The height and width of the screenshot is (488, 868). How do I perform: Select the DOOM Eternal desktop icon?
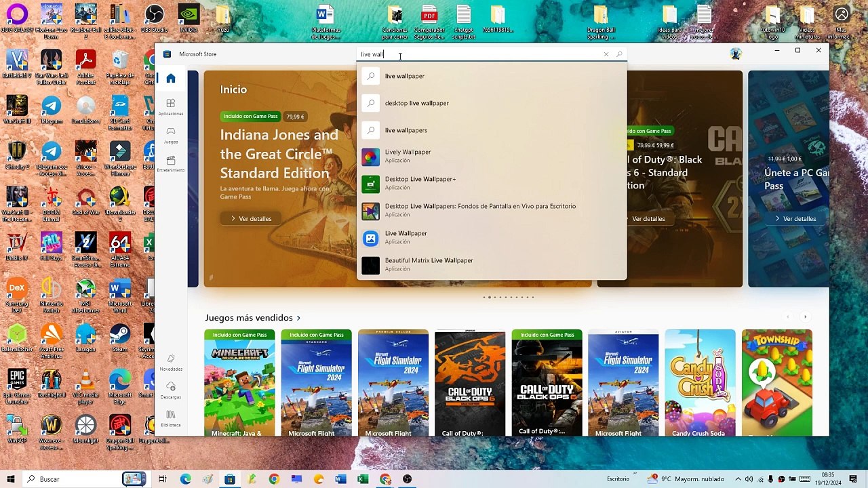pyautogui.click(x=52, y=203)
